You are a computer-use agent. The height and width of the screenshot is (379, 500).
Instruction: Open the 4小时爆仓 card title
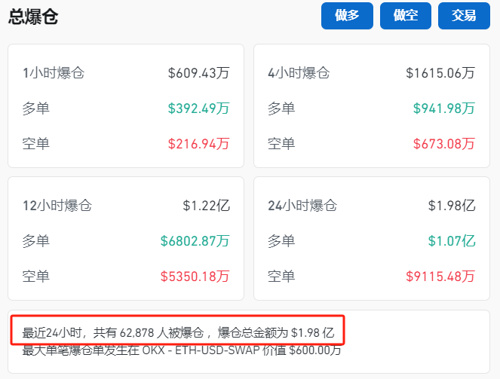coord(299,73)
